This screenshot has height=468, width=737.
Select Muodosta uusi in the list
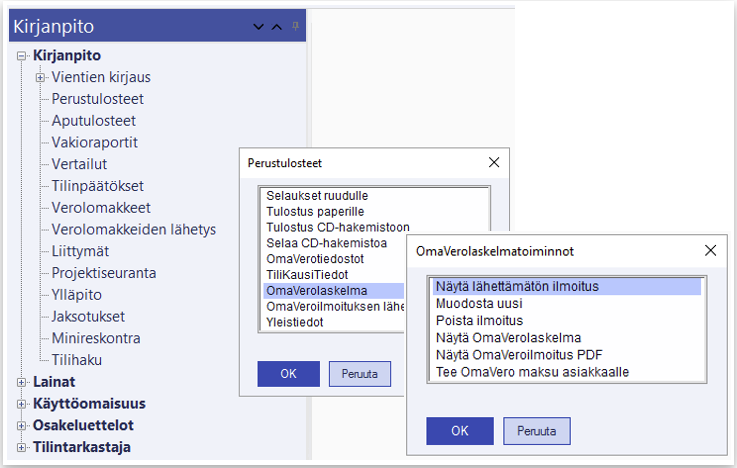pos(479,304)
